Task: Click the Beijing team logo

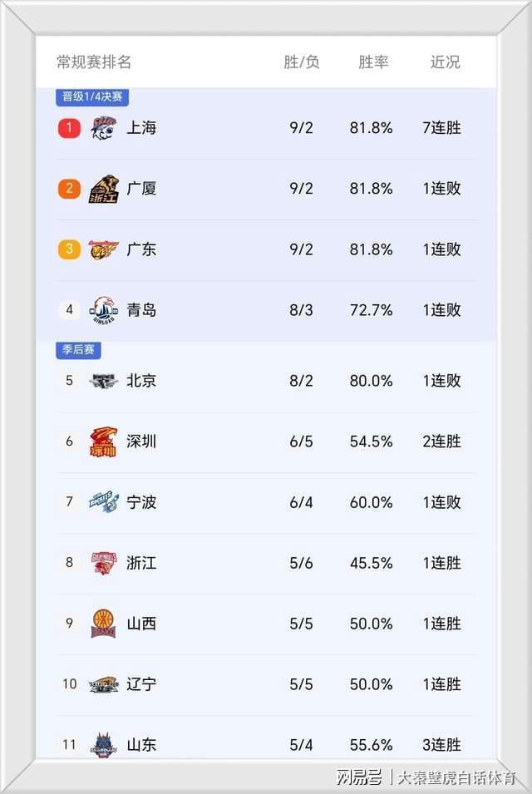Action: (x=104, y=381)
